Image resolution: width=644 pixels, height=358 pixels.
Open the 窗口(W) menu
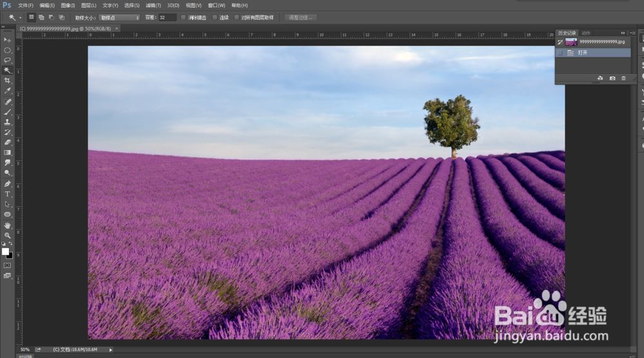(x=216, y=5)
